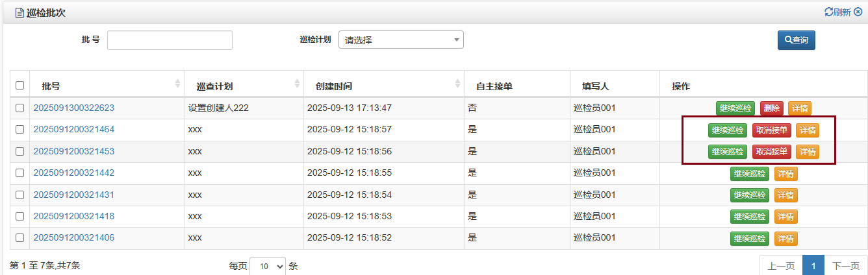Click 详情 for batch 2025091300322623

coord(800,108)
